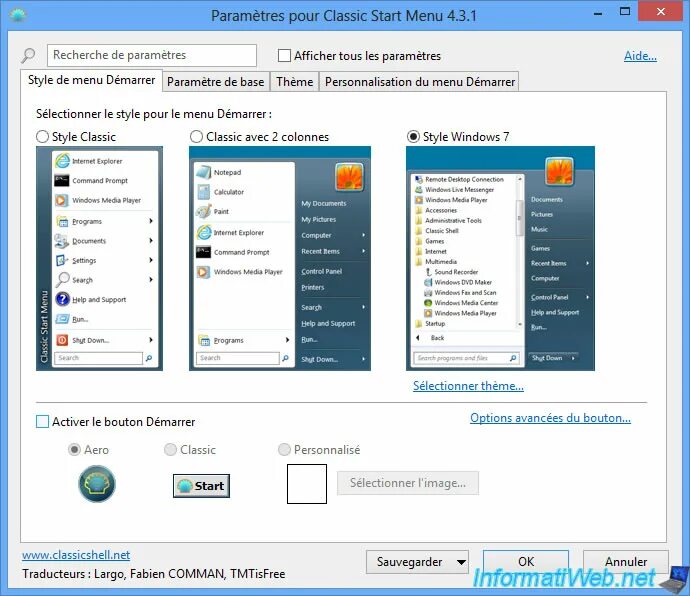Open Options avancées du bouton... link
Screen dimensions: 690x596
point(550,418)
